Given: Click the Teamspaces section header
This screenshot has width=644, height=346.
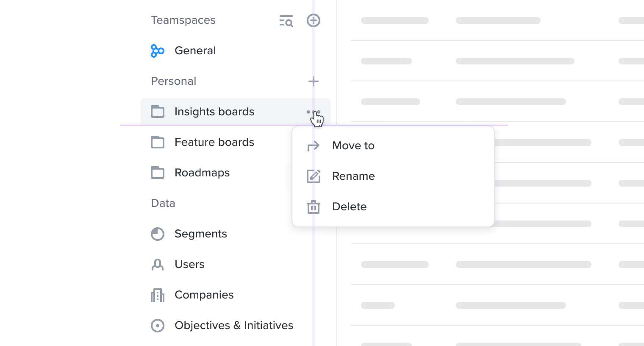Looking at the screenshot, I should (x=183, y=20).
